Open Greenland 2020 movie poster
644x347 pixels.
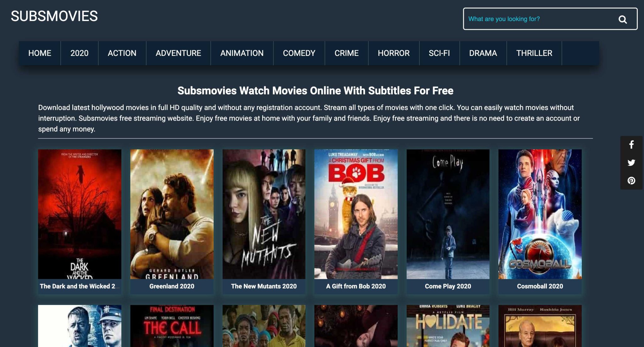point(171,214)
